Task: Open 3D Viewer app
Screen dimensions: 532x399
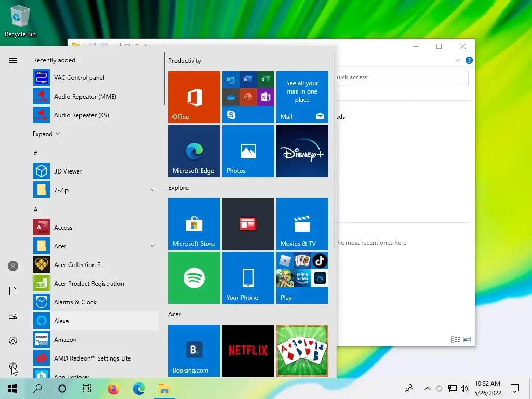Action: click(x=96, y=171)
